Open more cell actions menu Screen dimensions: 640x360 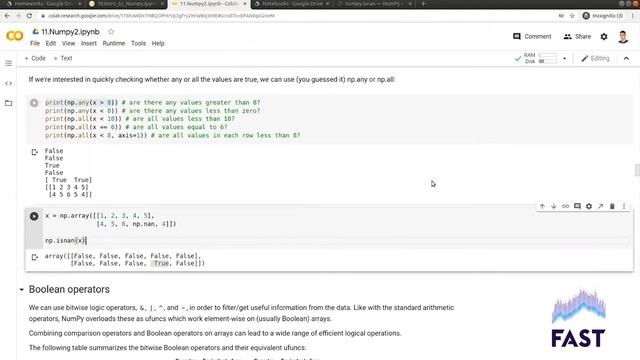[624, 207]
